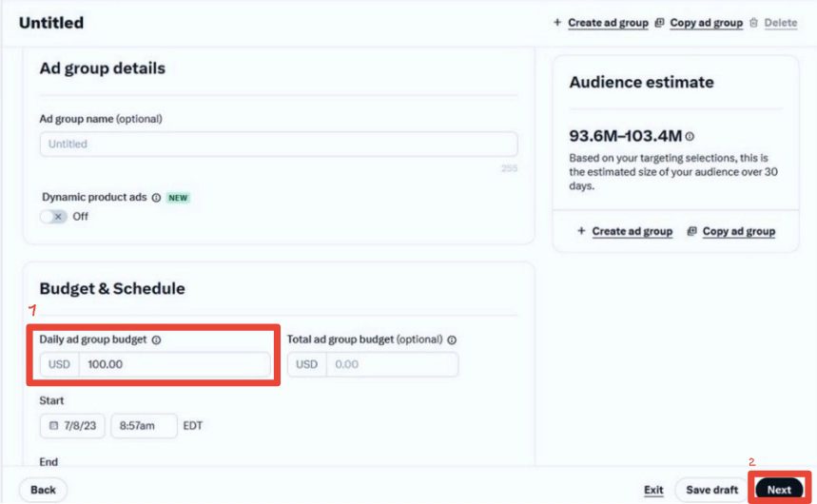
Task: Open the 8:57am start time selector
Action: [x=144, y=426]
